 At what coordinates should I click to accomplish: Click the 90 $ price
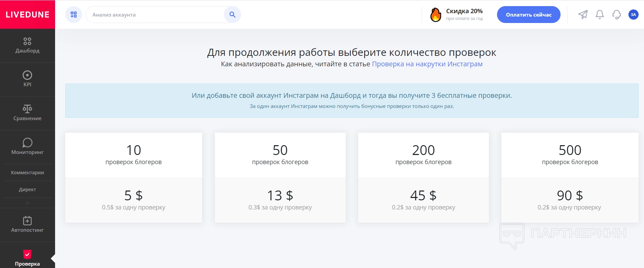570,195
